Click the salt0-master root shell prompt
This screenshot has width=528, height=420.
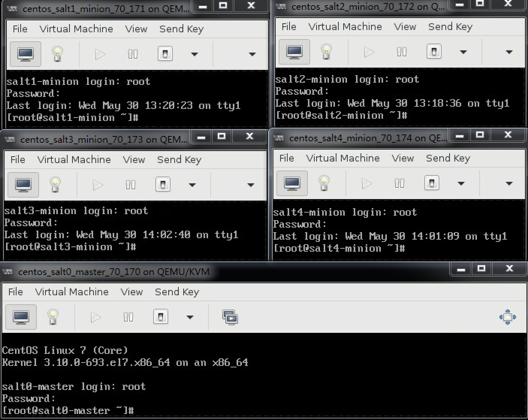pos(68,411)
